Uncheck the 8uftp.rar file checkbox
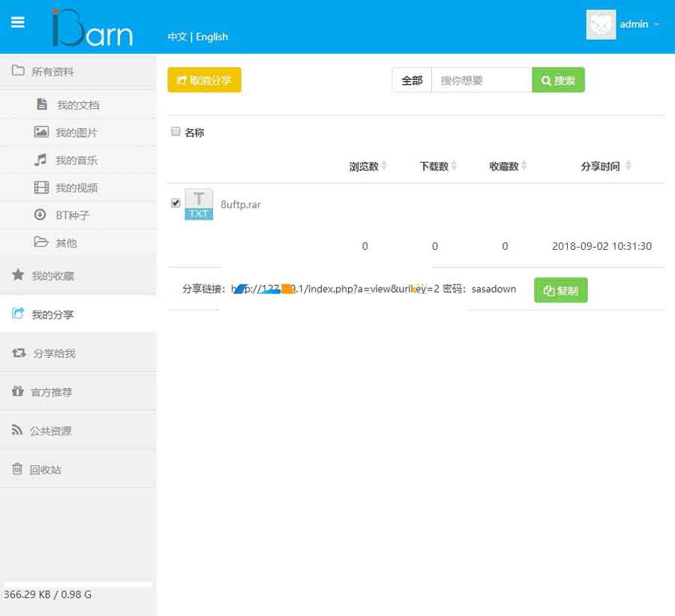Viewport: 675px width, 616px height. click(175, 203)
